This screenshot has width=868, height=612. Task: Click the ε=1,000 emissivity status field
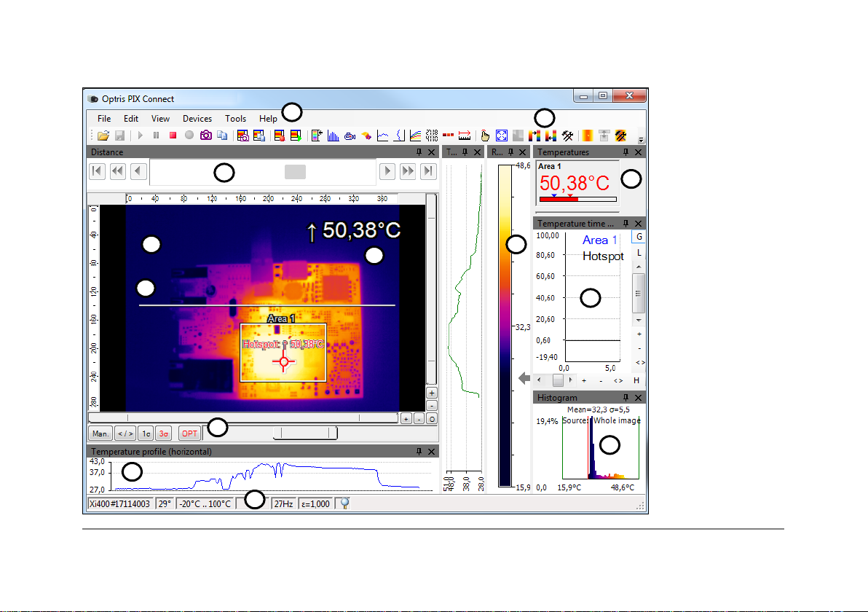pos(315,503)
